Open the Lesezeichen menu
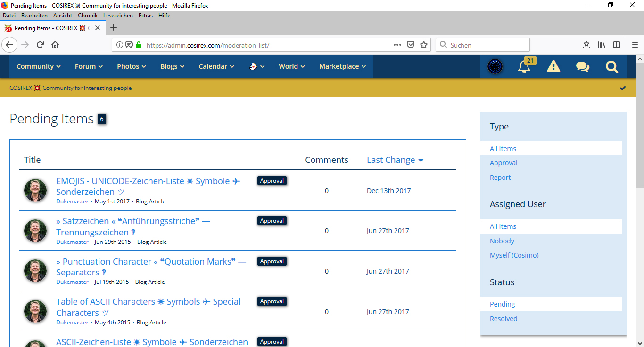This screenshot has height=347, width=644. pos(118,16)
